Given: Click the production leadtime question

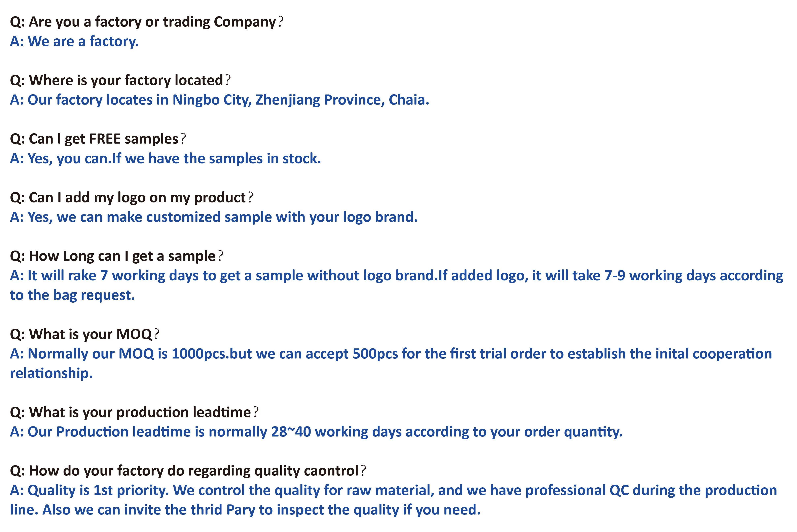Looking at the screenshot, I should tap(134, 413).
